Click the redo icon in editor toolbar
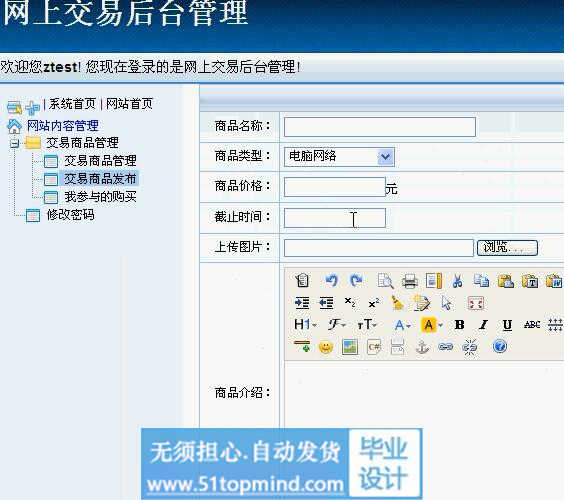Screen dimensions: 564x500 click(x=356, y=281)
